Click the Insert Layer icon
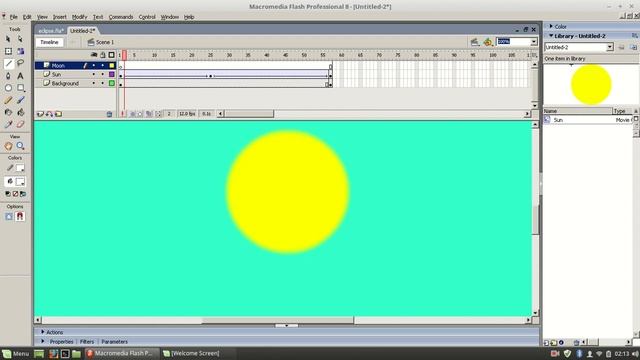640x360 pixels. (40, 114)
